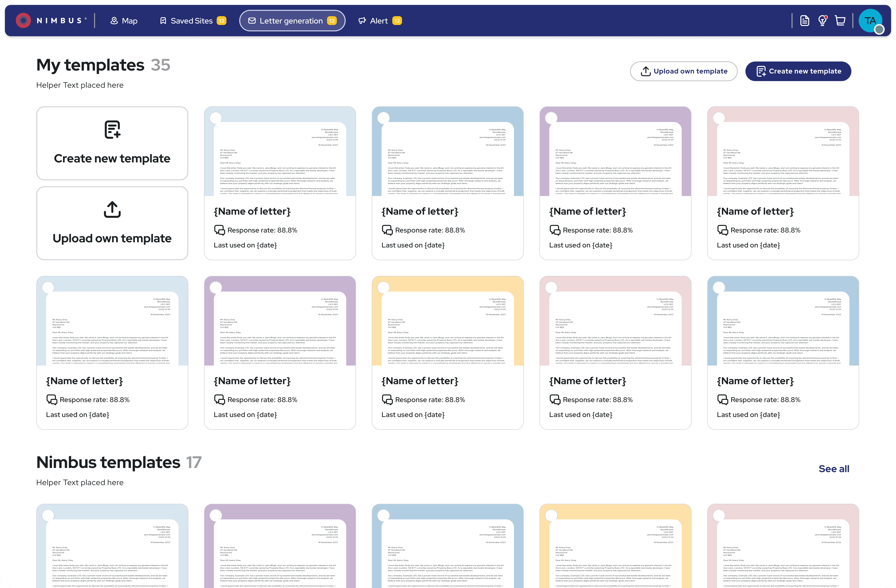The image size is (896, 588).
Task: Click the upload icon in the Upload own template button
Action: click(x=645, y=71)
